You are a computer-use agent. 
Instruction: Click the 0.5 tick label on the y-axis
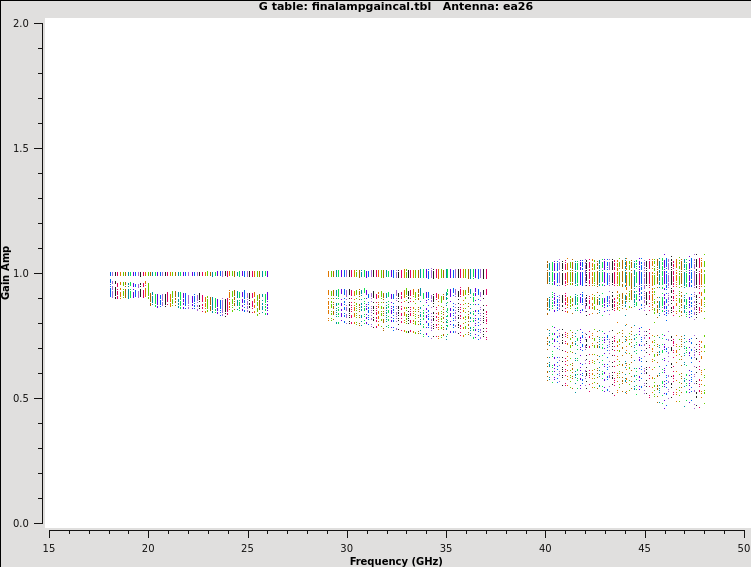point(21,398)
